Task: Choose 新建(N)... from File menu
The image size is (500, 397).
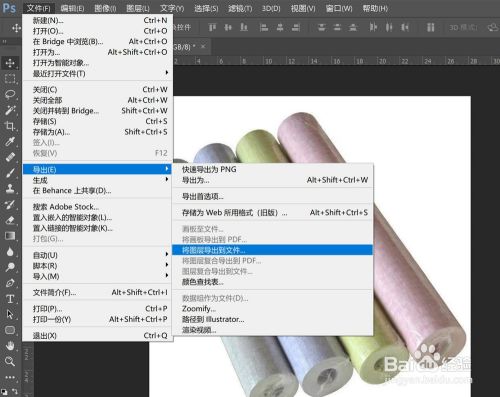Action: (98, 20)
